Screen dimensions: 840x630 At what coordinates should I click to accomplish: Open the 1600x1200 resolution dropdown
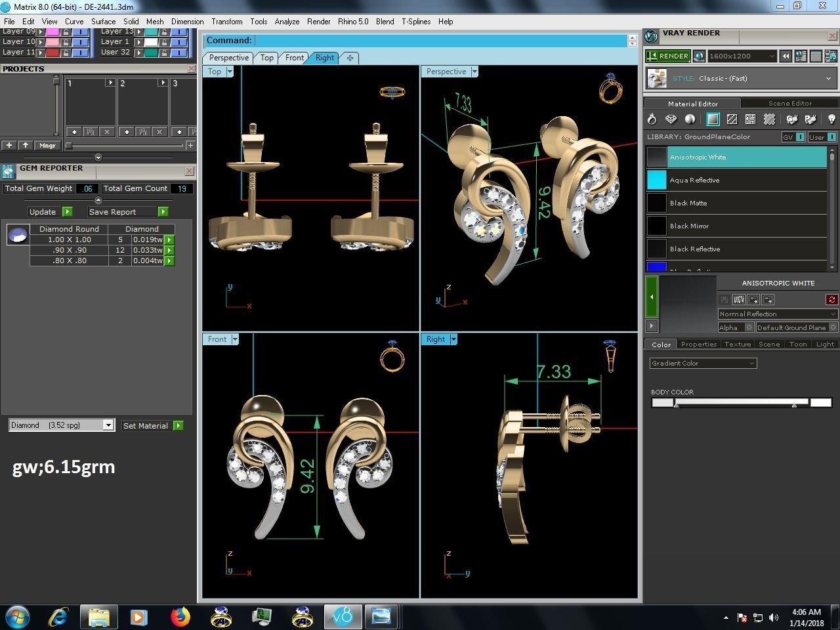pyautogui.click(x=742, y=56)
